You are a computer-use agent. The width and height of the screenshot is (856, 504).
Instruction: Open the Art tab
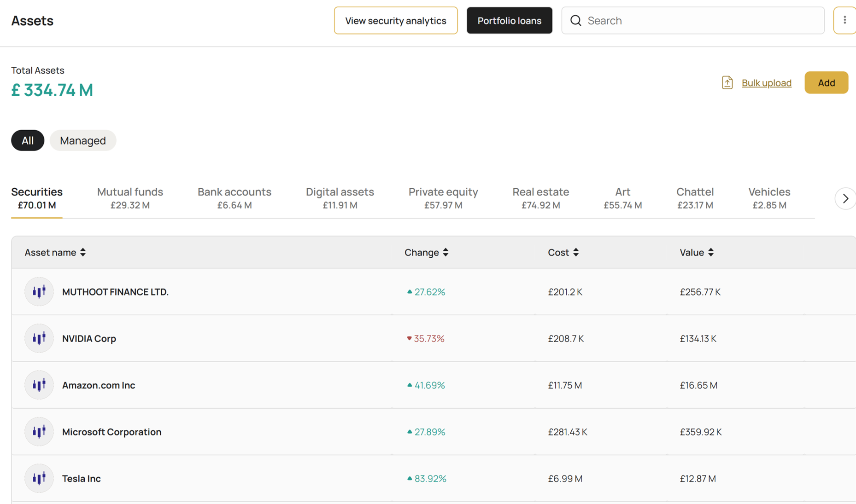623,198
